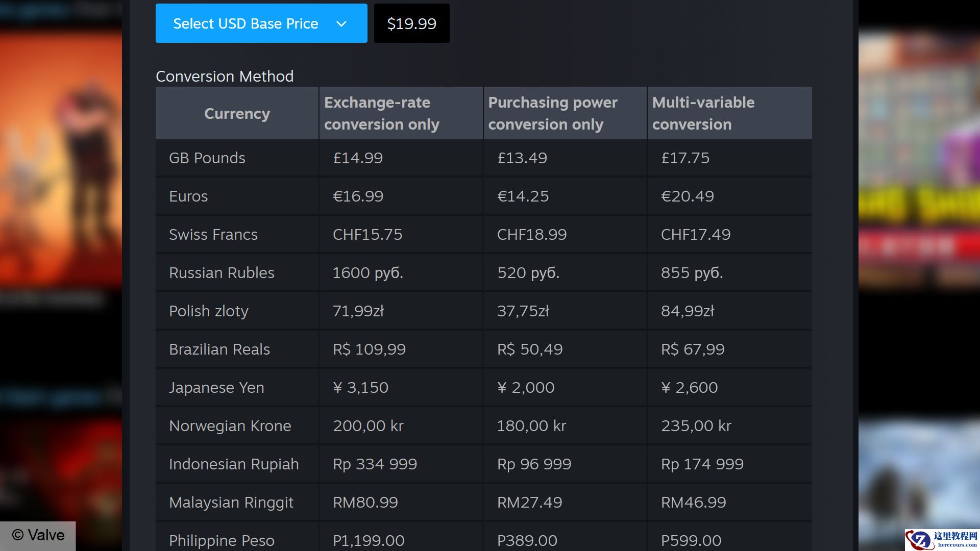Click the Polish zloty 37,75zł cell

tap(523, 311)
